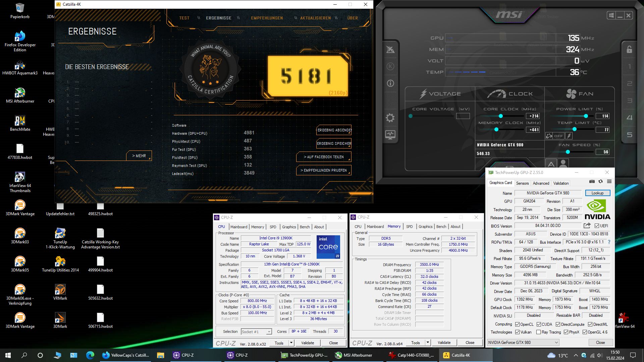Screen dimensions: 644x362
Task: Open the VRMark desktop icon
Action: pyautogui.click(x=60, y=292)
